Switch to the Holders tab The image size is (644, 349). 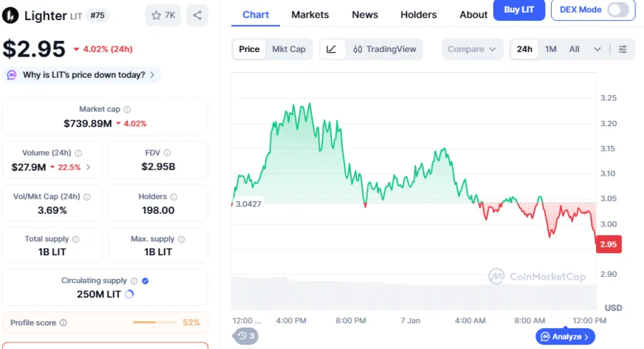coord(419,14)
